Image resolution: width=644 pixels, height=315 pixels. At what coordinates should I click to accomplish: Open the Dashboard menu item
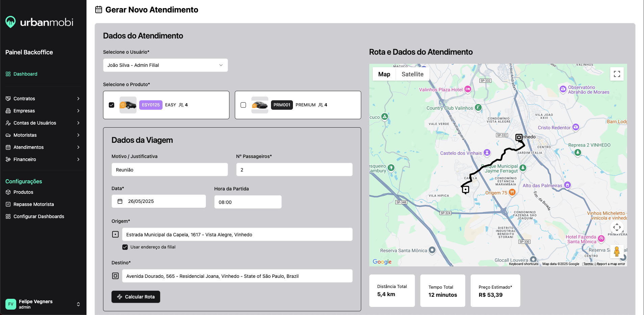pos(25,74)
